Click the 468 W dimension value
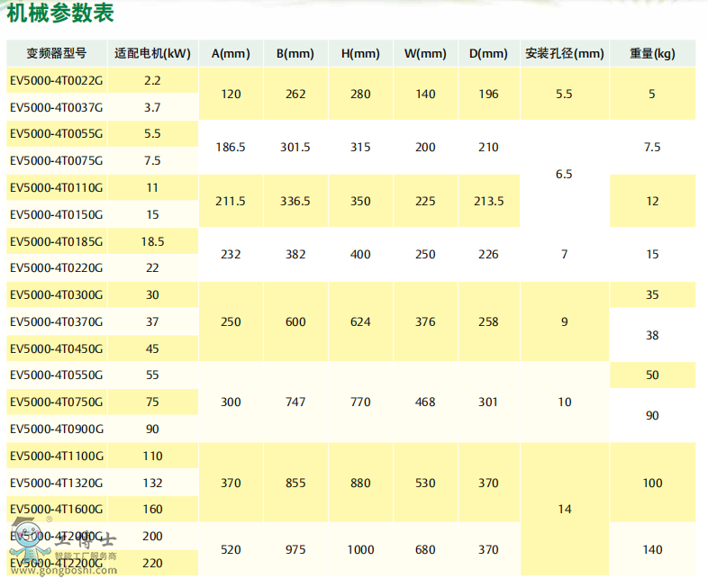708x588 pixels. [x=425, y=402]
